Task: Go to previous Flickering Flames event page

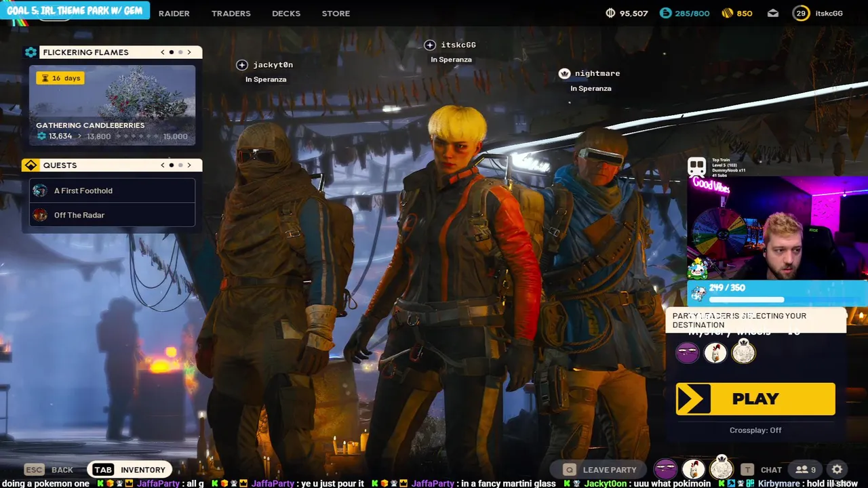Action: coord(163,52)
